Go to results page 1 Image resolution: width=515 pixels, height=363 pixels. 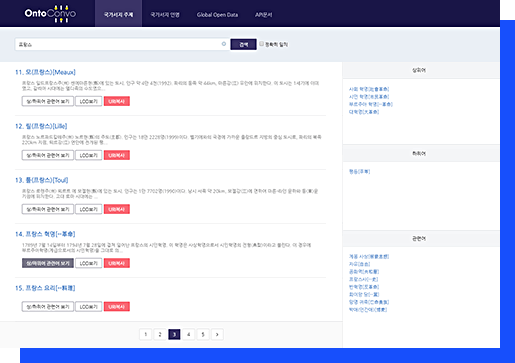click(x=146, y=334)
